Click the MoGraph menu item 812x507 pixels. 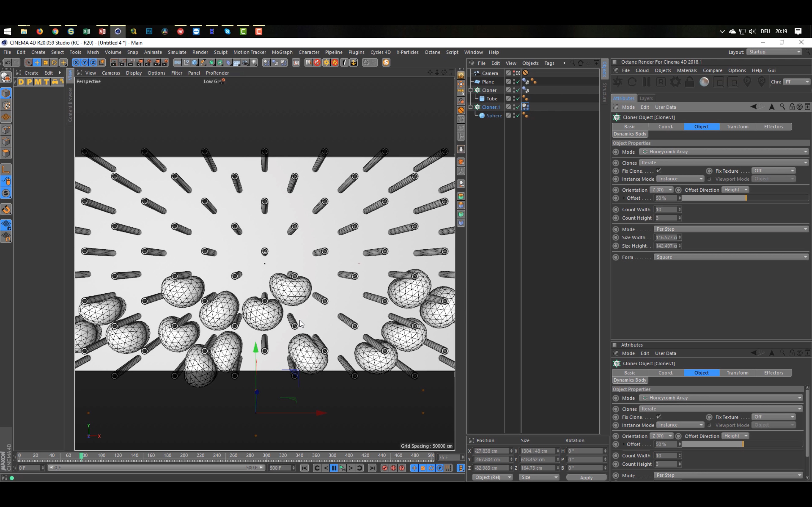click(x=282, y=52)
